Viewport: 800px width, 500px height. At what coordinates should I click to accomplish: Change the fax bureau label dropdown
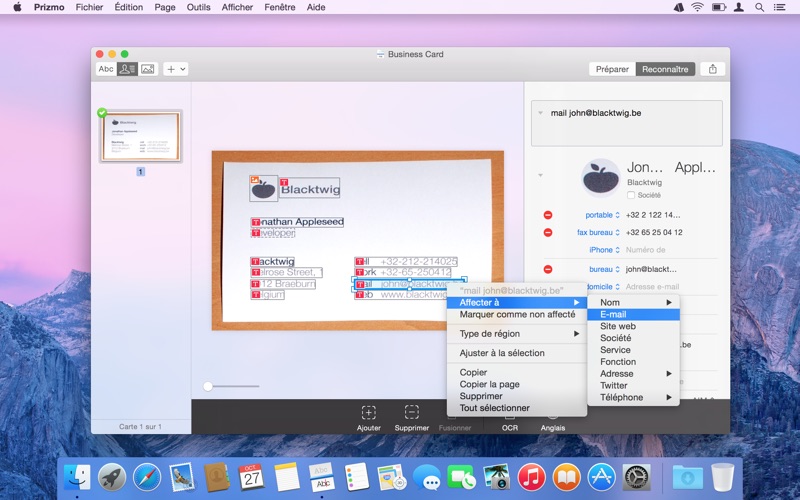tap(598, 232)
